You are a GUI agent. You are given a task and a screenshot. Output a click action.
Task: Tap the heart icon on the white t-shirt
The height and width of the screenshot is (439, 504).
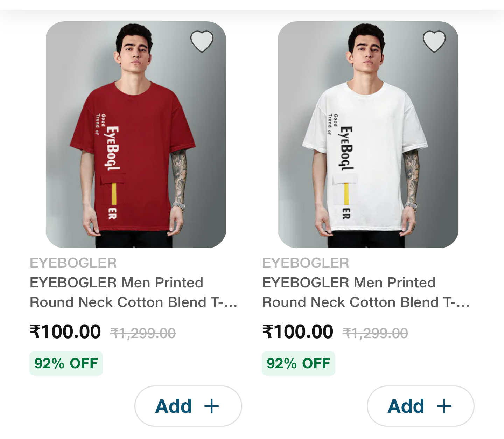click(x=434, y=41)
